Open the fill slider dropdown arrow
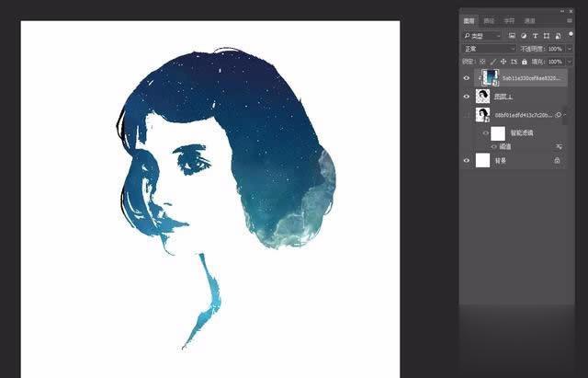The image size is (588, 378). pyautogui.click(x=570, y=62)
